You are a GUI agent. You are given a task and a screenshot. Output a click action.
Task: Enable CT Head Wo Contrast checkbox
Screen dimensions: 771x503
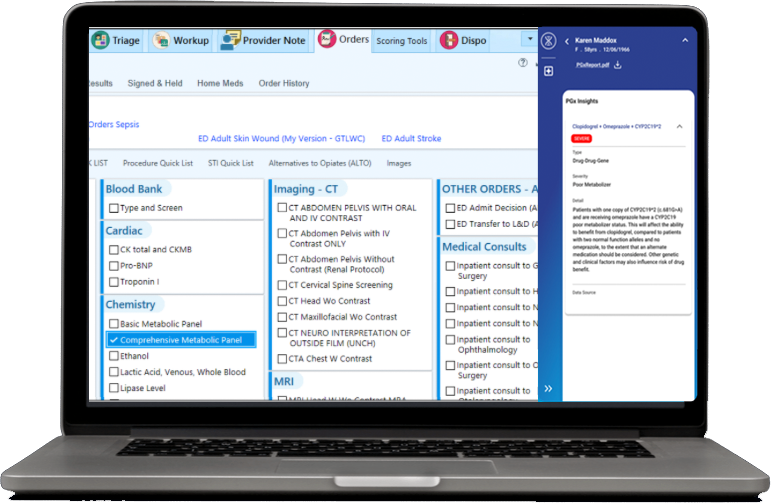point(282,301)
